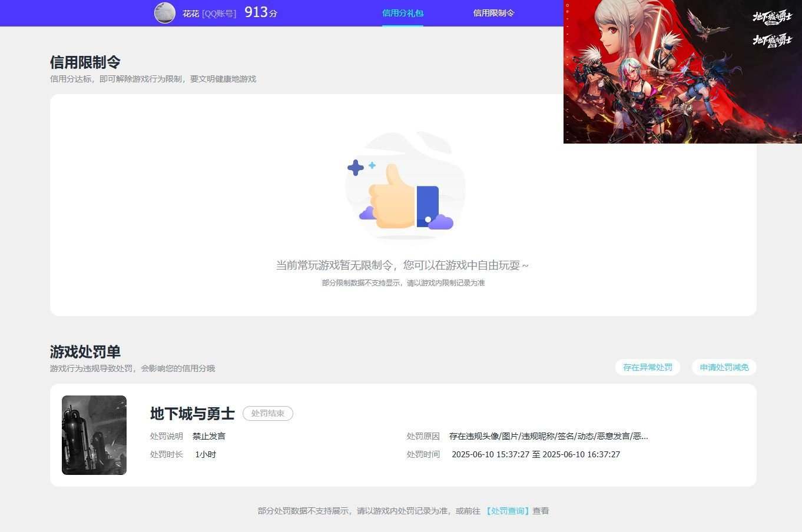This screenshot has width=802, height=532.
Task: Click the 地下城与勇士 game title
Action: [193, 414]
